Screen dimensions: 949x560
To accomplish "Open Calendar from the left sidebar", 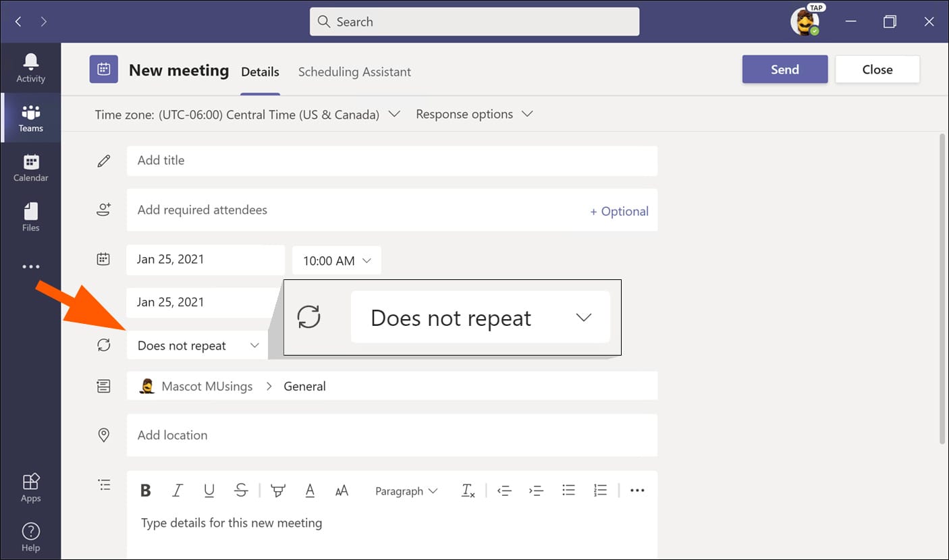I will click(x=30, y=167).
